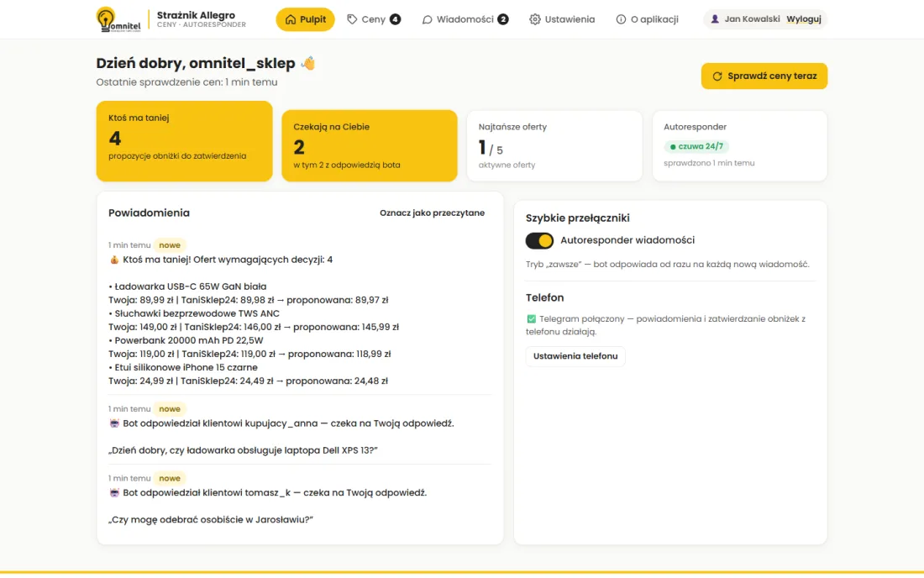
Task: Click the proposed price 89,97 zł line
Action: [x=248, y=300]
